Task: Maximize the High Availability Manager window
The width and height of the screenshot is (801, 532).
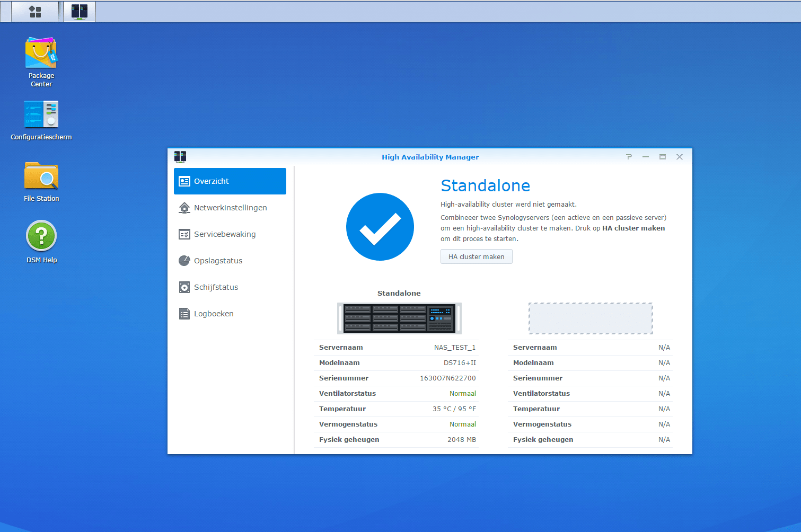Action: click(x=663, y=157)
